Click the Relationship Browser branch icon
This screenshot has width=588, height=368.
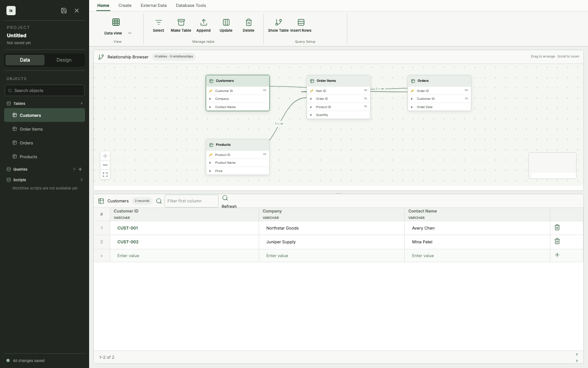[x=101, y=57]
